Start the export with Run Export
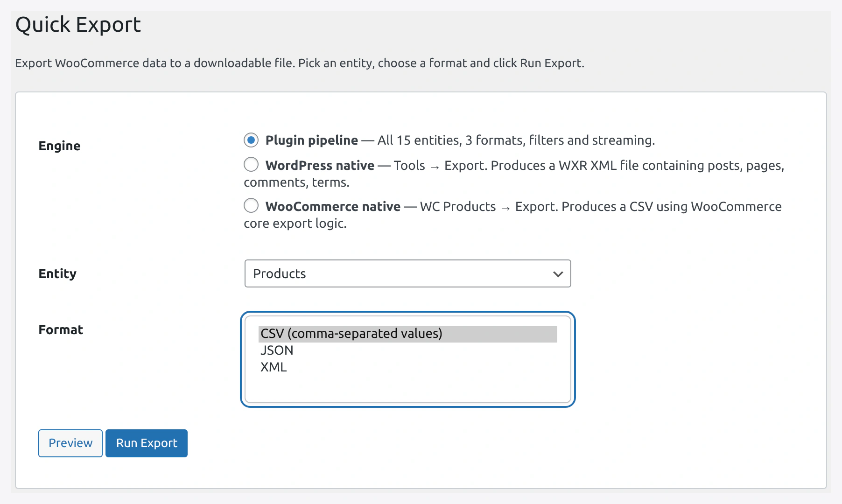The image size is (842, 504). (147, 443)
